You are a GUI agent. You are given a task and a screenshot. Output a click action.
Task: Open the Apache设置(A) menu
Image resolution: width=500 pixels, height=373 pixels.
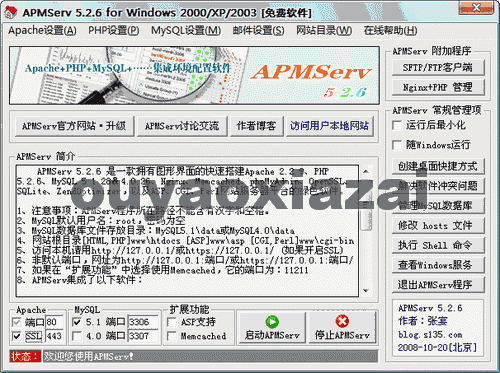pyautogui.click(x=42, y=31)
